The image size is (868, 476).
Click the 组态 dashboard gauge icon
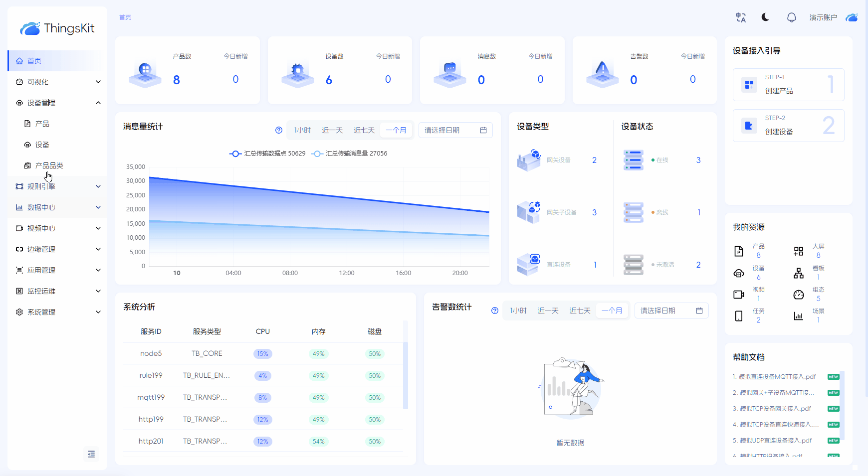pyautogui.click(x=799, y=294)
